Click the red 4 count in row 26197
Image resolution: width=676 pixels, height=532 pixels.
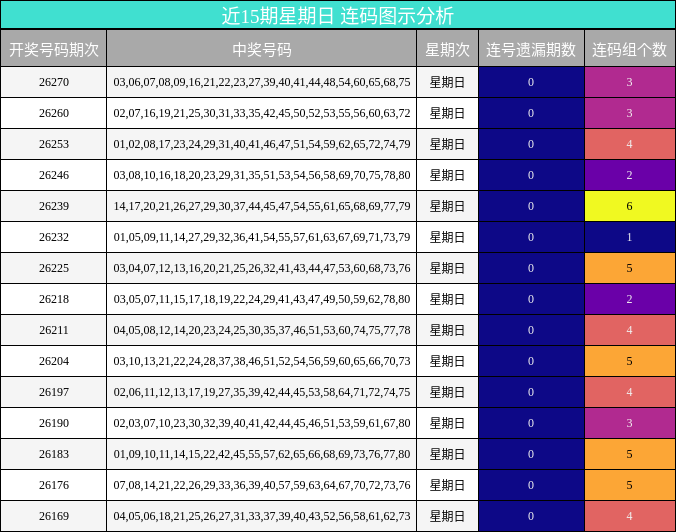tap(629, 392)
